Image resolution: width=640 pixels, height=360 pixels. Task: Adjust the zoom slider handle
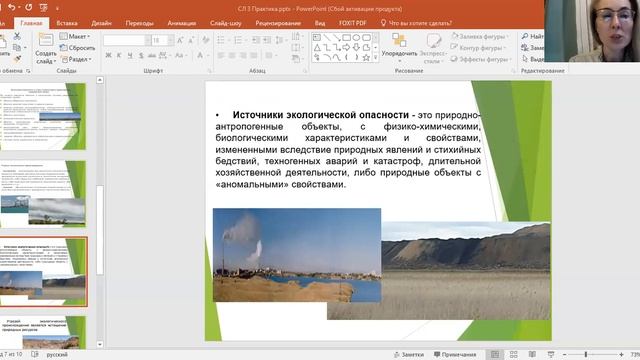pyautogui.click(x=585, y=354)
